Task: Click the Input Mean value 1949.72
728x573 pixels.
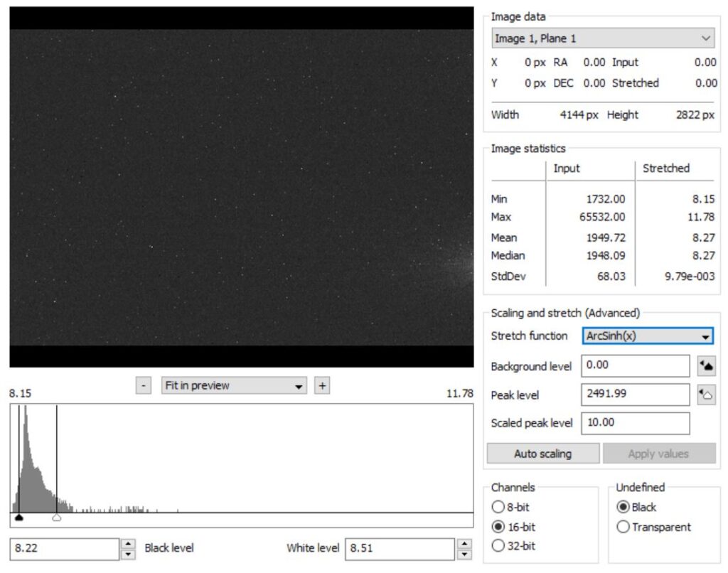Action: 606,237
